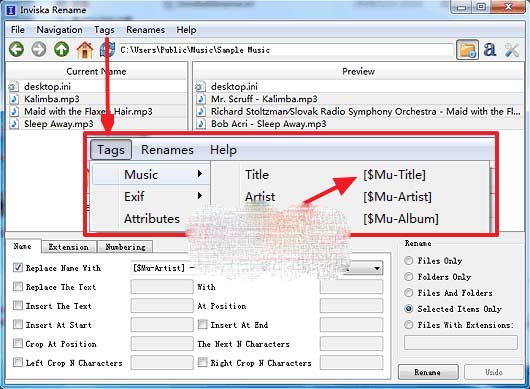Select the Files And Folders radio button
Screen dimensions: 530x389
point(409,293)
